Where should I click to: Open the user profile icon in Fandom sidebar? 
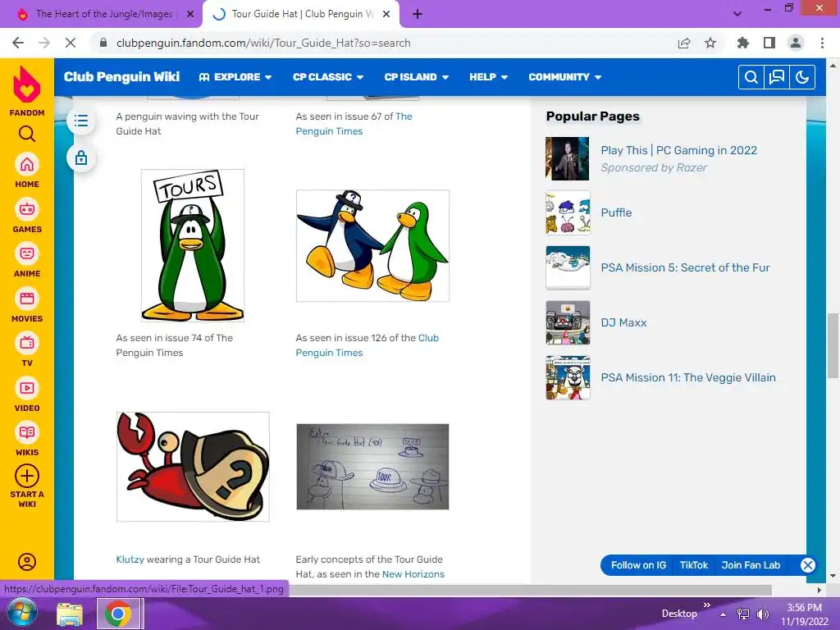point(27,562)
